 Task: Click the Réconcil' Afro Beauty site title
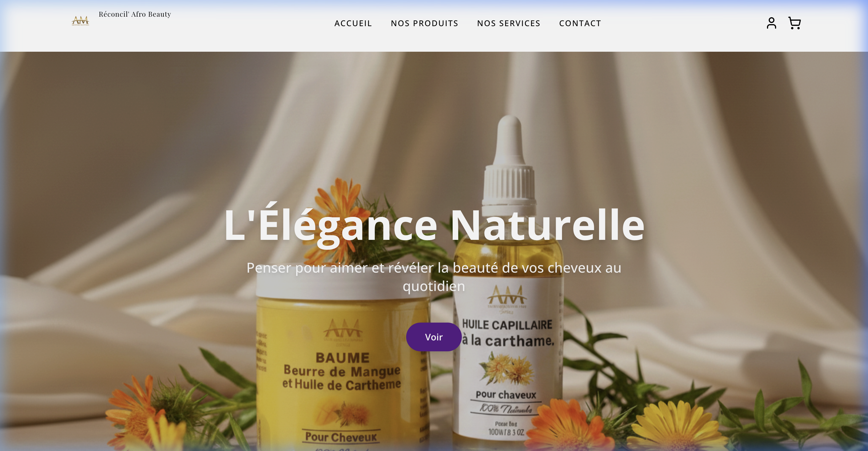135,14
